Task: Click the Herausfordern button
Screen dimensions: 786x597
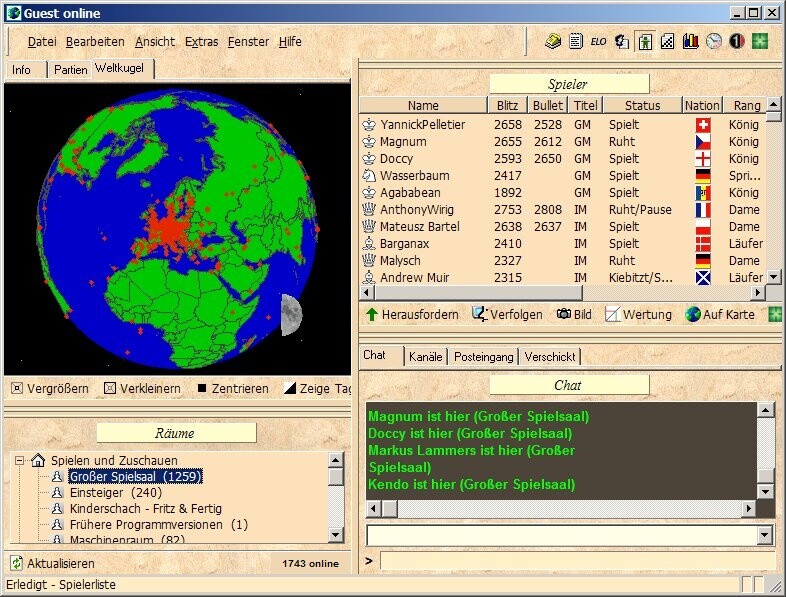Action: pos(413,314)
